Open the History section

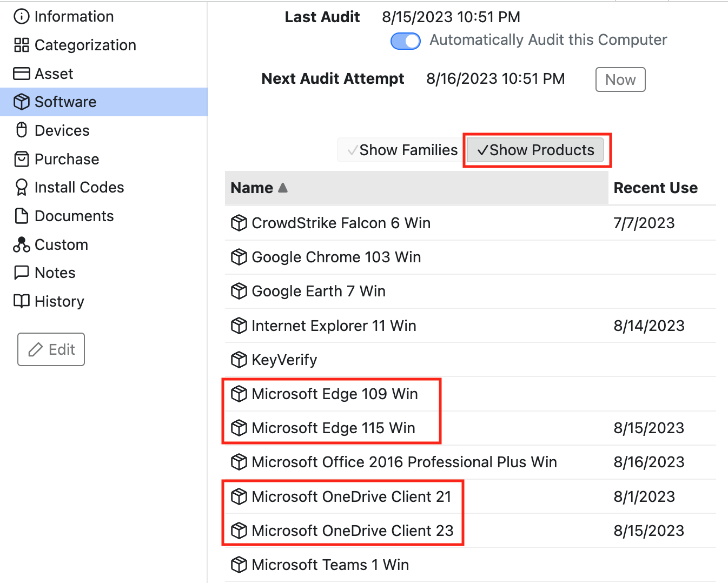104,301
